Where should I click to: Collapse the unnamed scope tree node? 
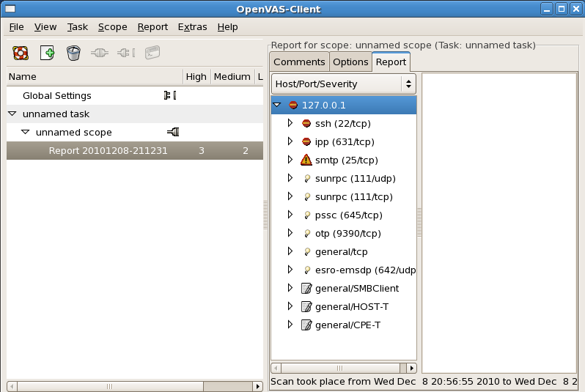click(x=26, y=132)
